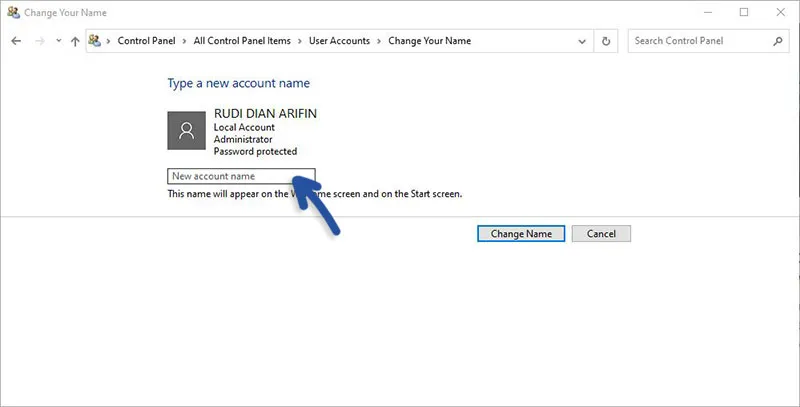Click the search magnifier icon
Viewport: 800px width, 407px height.
[778, 41]
